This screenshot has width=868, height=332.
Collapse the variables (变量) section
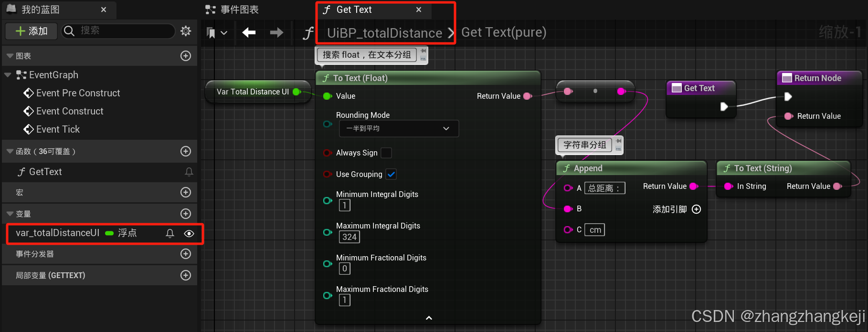click(10, 214)
